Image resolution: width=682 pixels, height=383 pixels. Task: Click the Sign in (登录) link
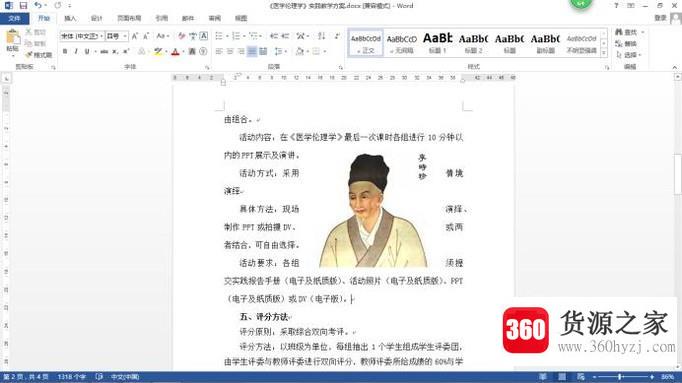tap(661, 18)
